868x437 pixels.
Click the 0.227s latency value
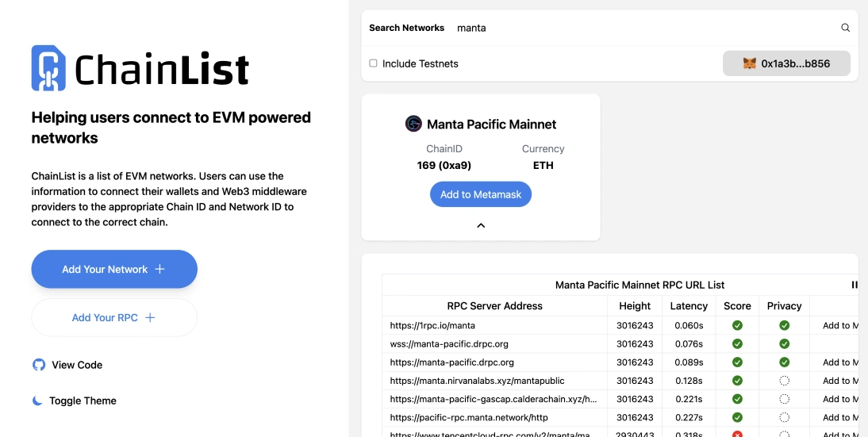tap(689, 417)
